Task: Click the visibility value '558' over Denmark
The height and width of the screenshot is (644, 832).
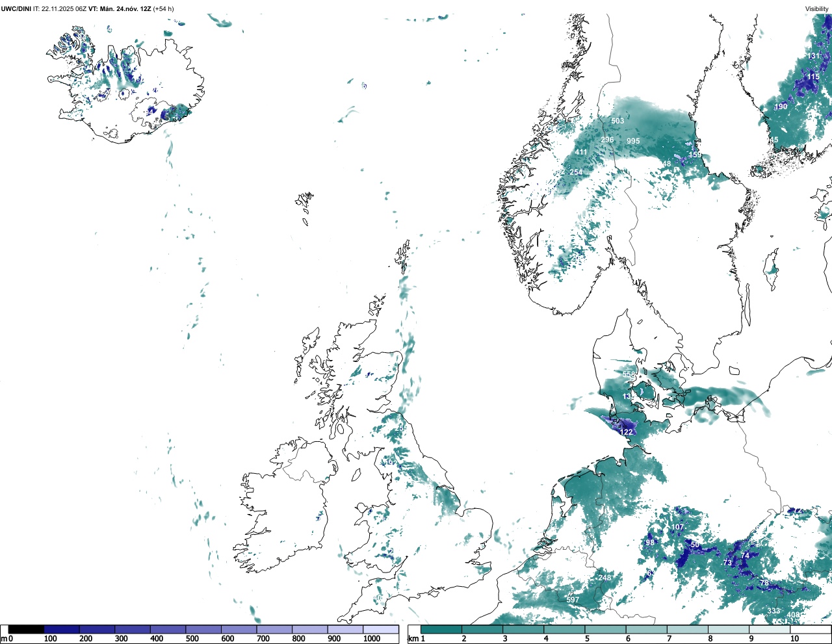Action: coord(629,374)
